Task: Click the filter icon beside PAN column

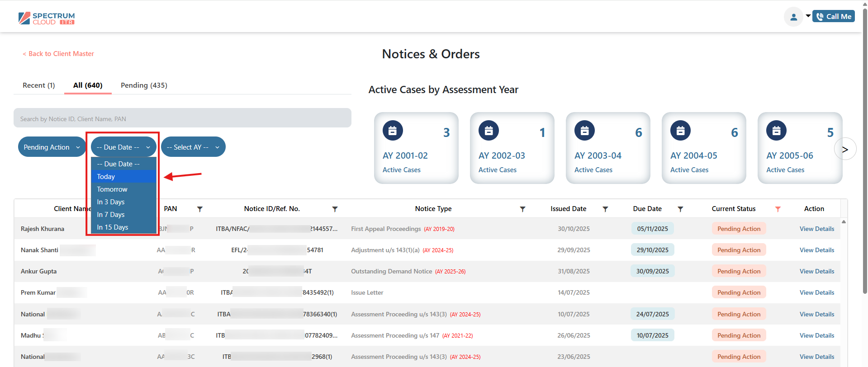Action: (199, 209)
